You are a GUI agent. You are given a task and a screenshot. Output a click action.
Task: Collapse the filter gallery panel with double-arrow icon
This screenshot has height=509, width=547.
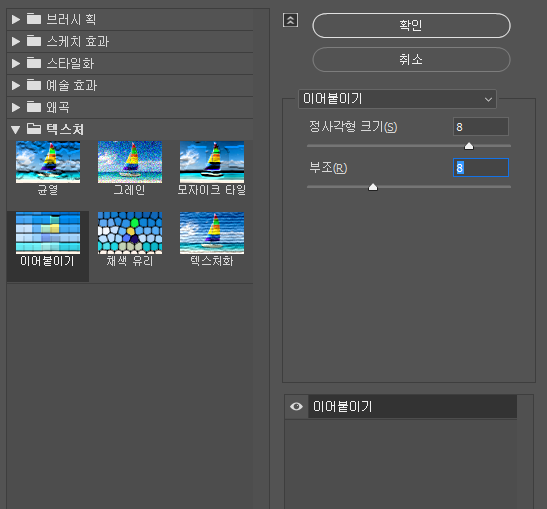(x=290, y=20)
